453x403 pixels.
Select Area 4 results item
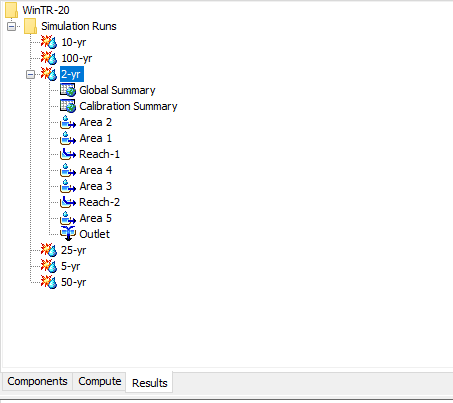[x=96, y=170]
